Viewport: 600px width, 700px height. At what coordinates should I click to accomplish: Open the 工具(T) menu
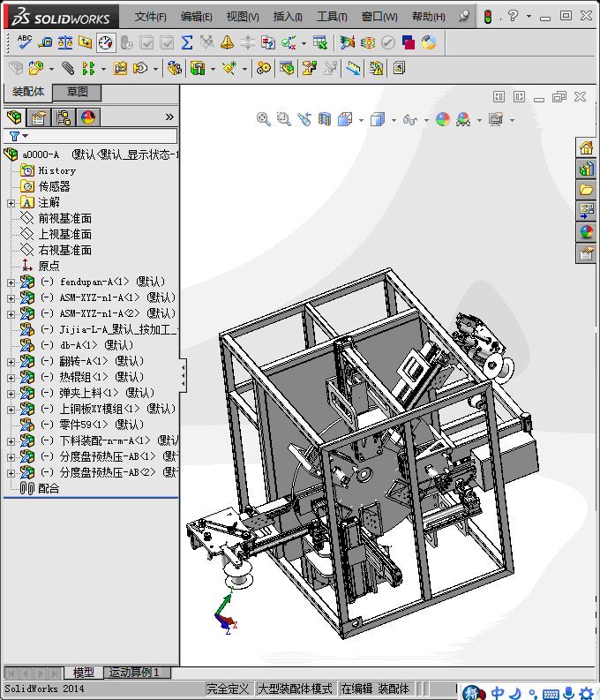(x=332, y=17)
